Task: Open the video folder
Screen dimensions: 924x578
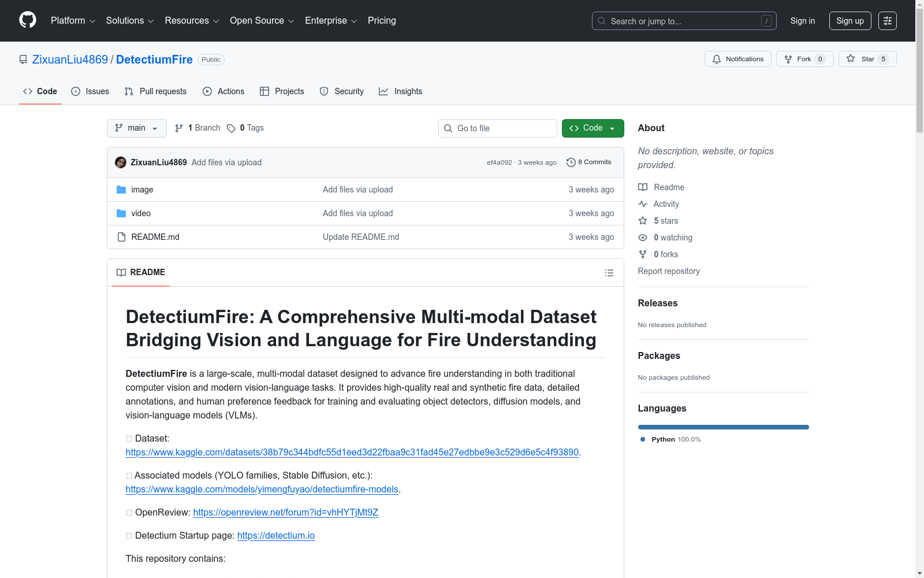Action: (x=141, y=213)
